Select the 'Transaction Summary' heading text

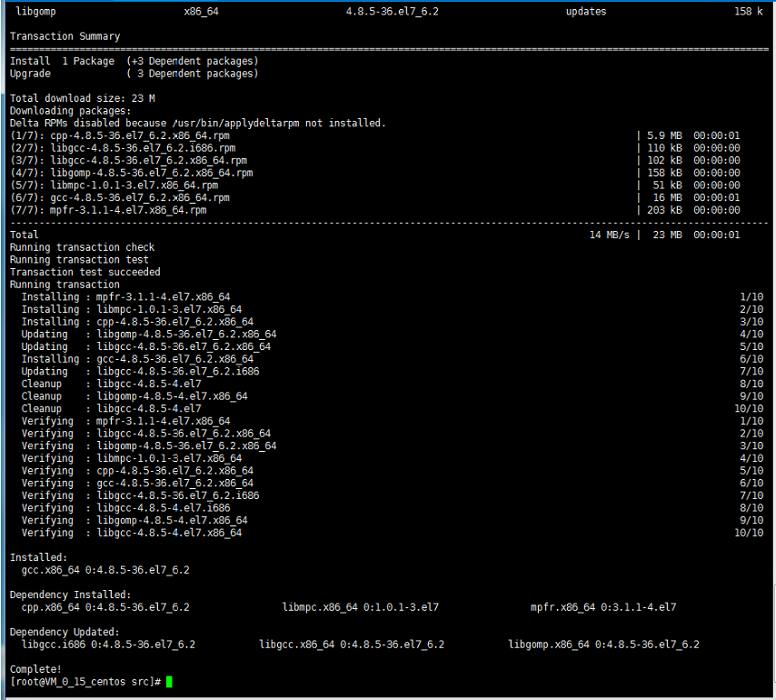click(65, 36)
